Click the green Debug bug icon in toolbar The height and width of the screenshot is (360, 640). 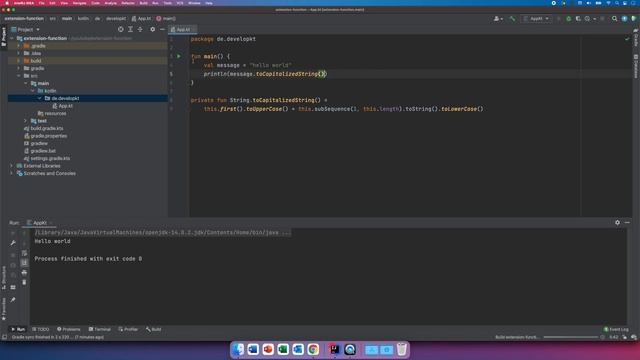(568, 19)
